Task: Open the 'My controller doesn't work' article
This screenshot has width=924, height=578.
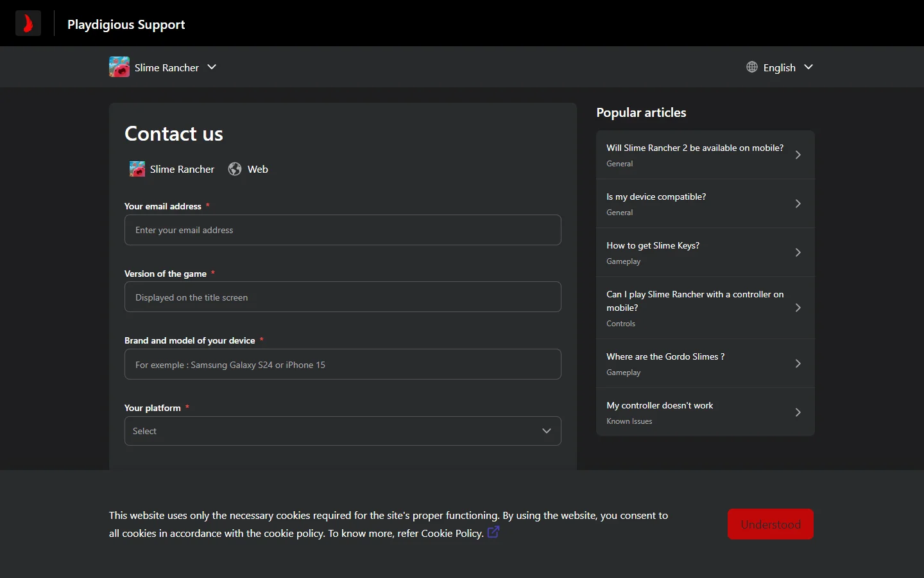Action: pyautogui.click(x=705, y=412)
